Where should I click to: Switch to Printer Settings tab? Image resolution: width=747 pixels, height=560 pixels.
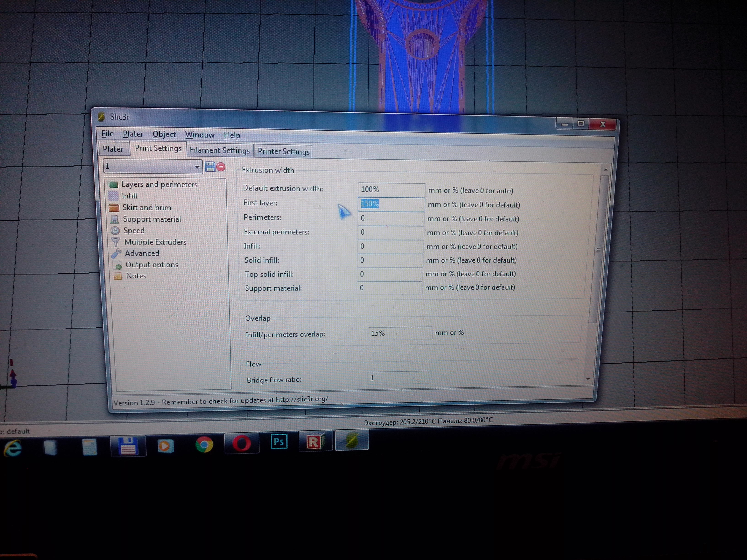(x=283, y=152)
